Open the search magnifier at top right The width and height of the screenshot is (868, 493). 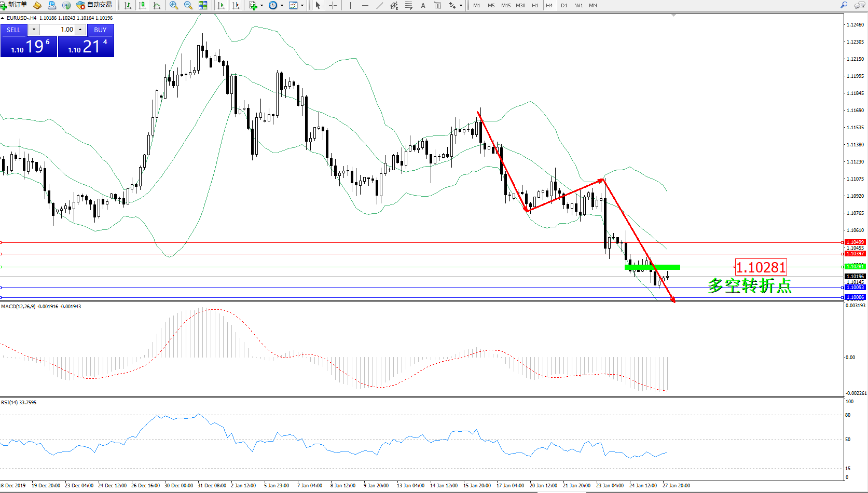point(844,5)
